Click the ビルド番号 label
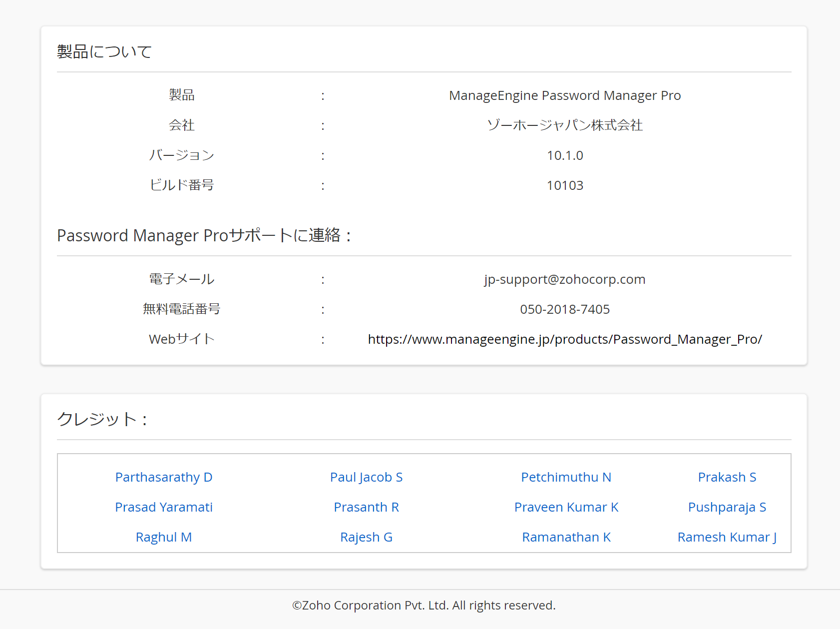The height and width of the screenshot is (629, 840). tap(182, 185)
